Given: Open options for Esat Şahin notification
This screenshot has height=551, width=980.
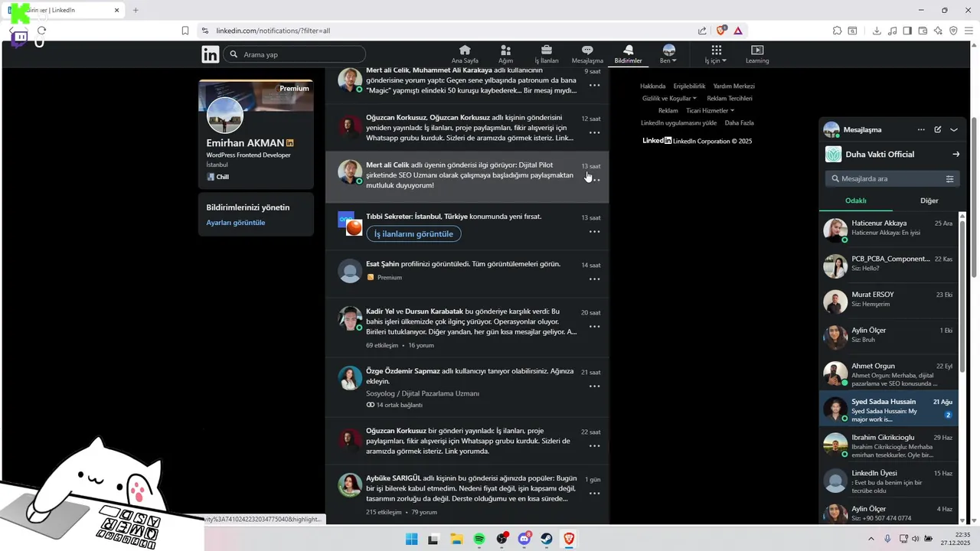Looking at the screenshot, I should coord(594,279).
